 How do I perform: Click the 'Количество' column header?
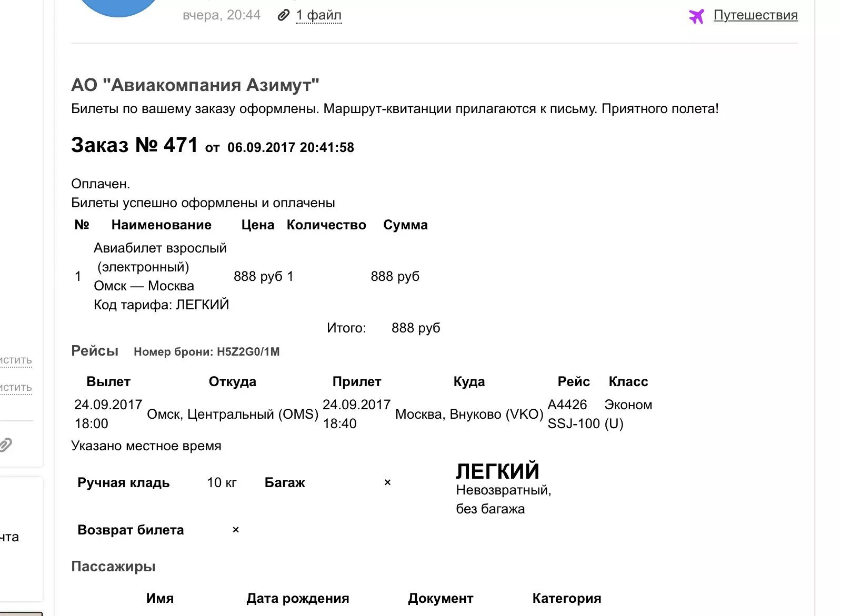326,225
